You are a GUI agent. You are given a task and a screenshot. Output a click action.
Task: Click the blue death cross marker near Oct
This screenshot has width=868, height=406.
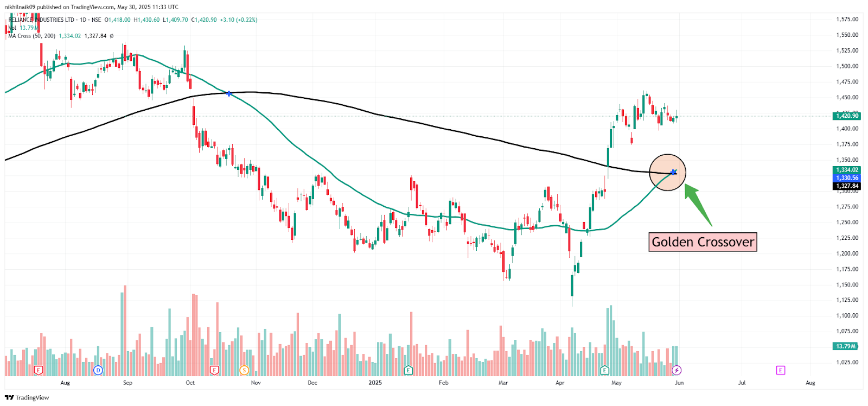pos(229,94)
